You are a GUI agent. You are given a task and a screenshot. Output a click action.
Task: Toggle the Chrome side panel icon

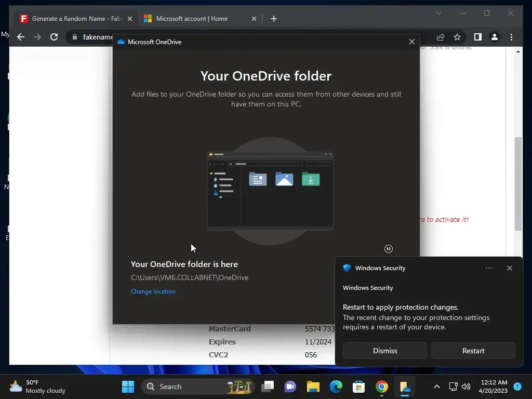(x=478, y=37)
